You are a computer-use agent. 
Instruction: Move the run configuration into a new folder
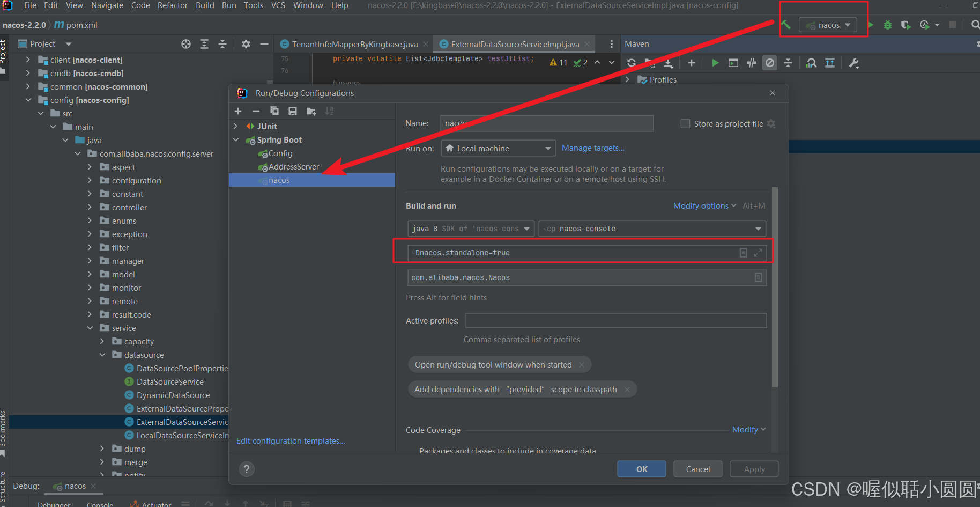point(311,111)
